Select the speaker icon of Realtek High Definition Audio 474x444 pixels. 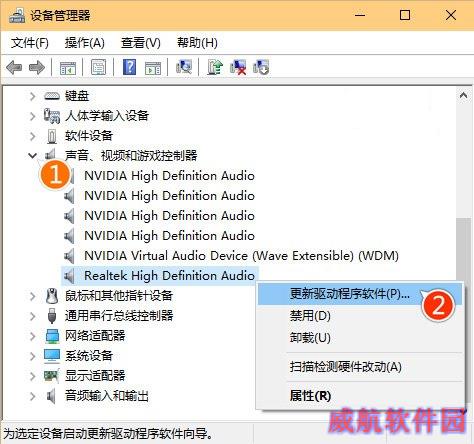69,276
